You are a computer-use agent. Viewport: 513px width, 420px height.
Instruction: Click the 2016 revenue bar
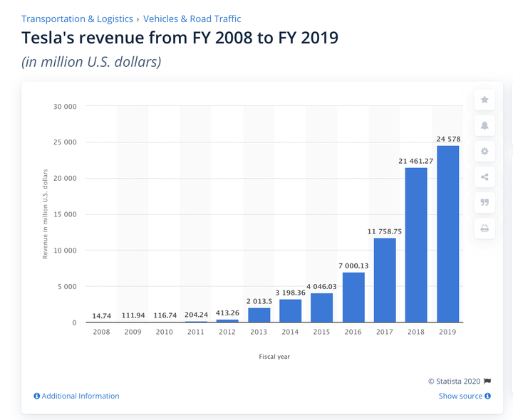pos(353,298)
